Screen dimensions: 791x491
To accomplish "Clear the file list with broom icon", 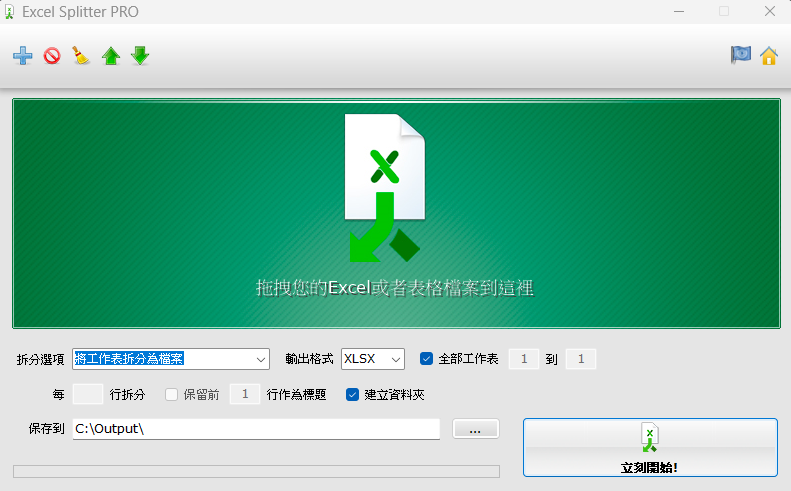I will [x=81, y=56].
